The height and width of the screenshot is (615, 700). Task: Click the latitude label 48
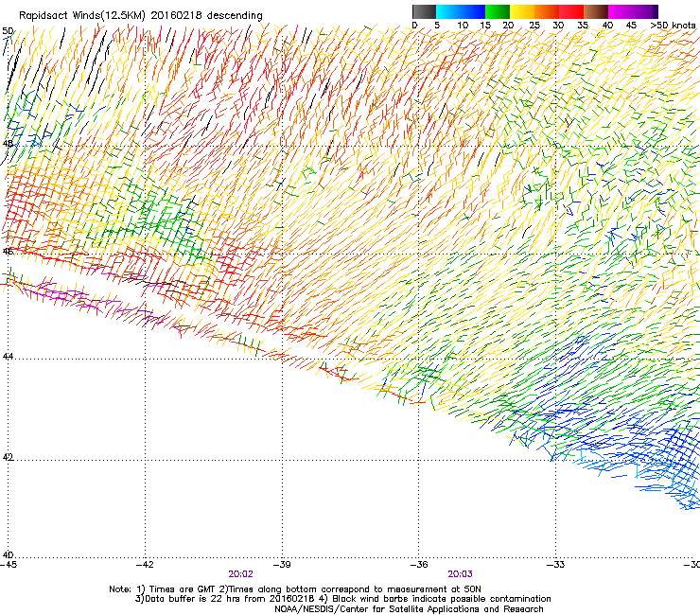coord(8,144)
